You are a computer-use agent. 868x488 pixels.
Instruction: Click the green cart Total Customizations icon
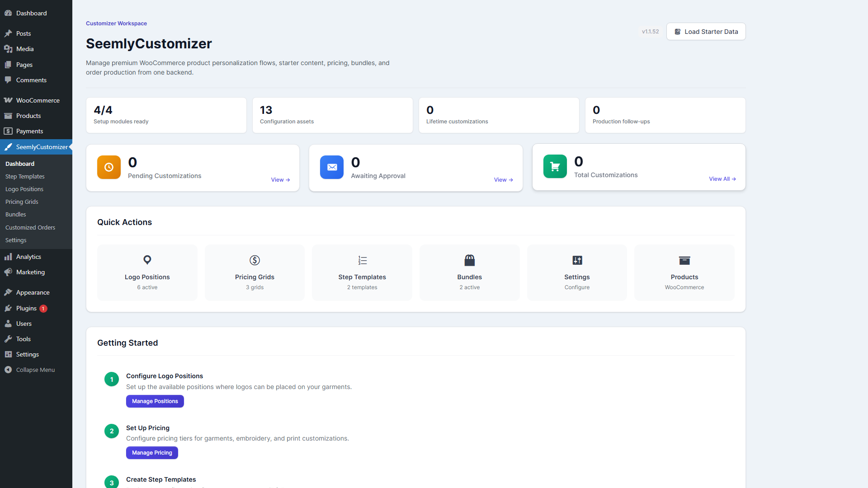555,166
